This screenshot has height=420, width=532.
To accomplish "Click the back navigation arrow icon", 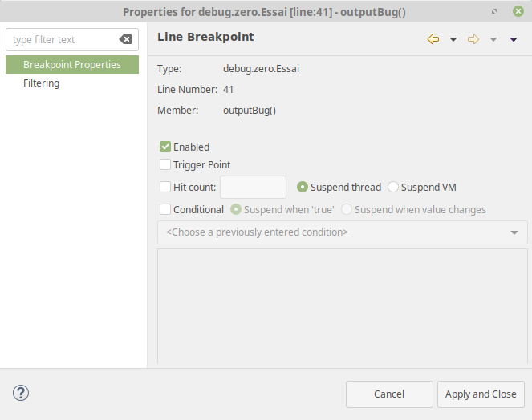I will point(433,39).
